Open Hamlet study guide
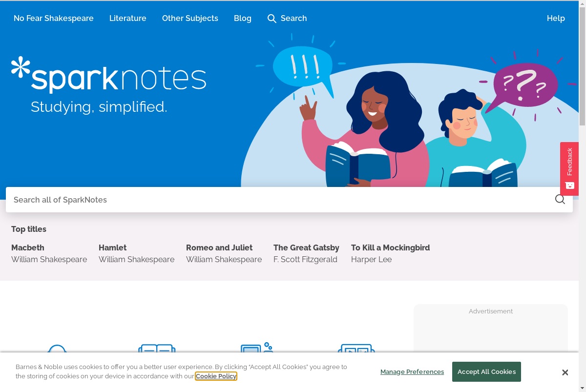 pyautogui.click(x=112, y=248)
